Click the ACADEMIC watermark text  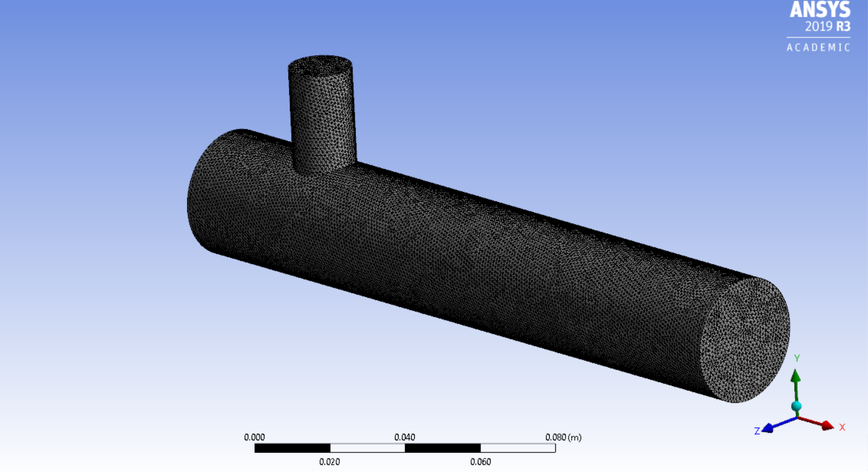tap(817, 45)
